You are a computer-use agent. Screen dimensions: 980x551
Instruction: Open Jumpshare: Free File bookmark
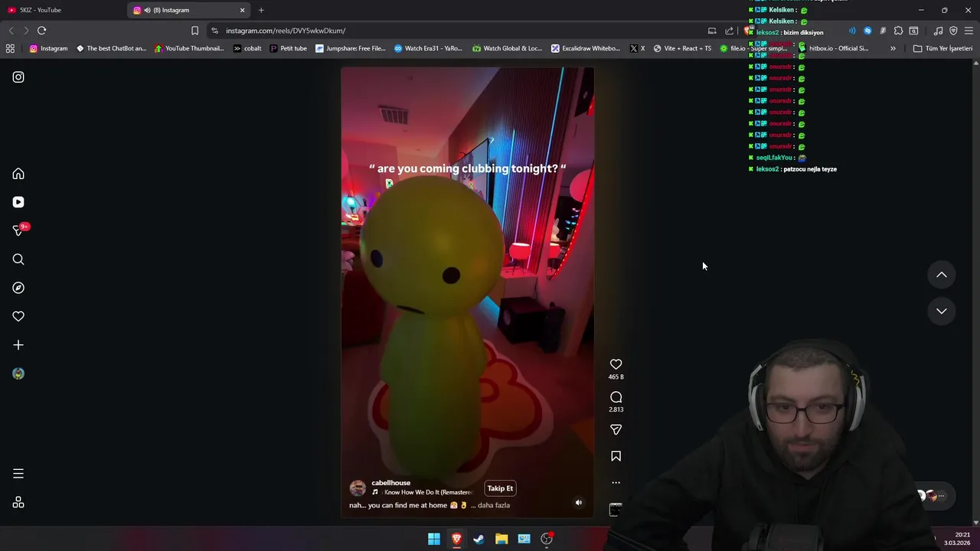[x=351, y=48]
